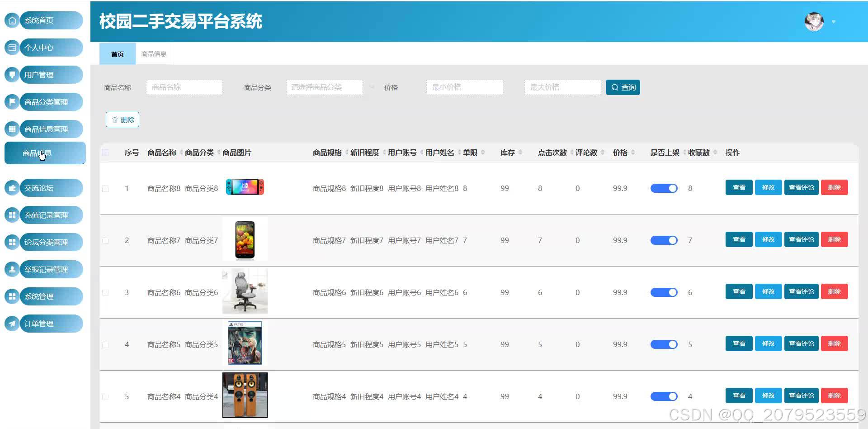Viewport: 868px width, 429px height.
Task: Focus the 最小价格 input field
Action: [465, 87]
